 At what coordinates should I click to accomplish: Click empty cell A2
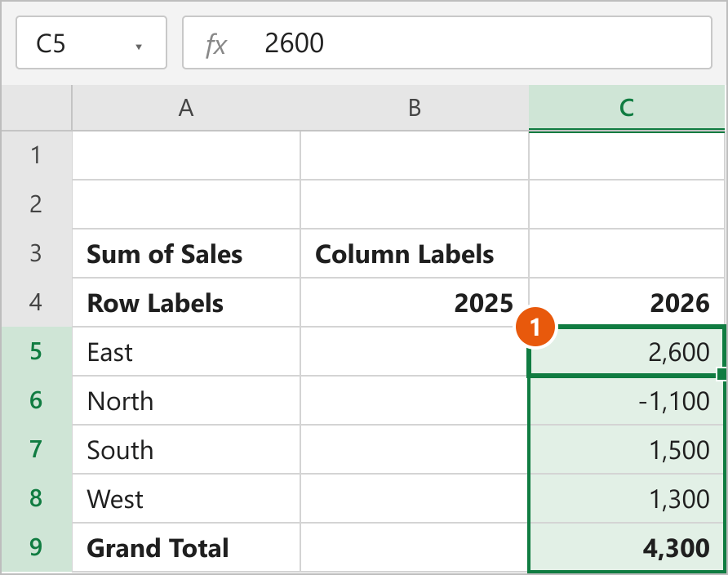click(x=186, y=204)
